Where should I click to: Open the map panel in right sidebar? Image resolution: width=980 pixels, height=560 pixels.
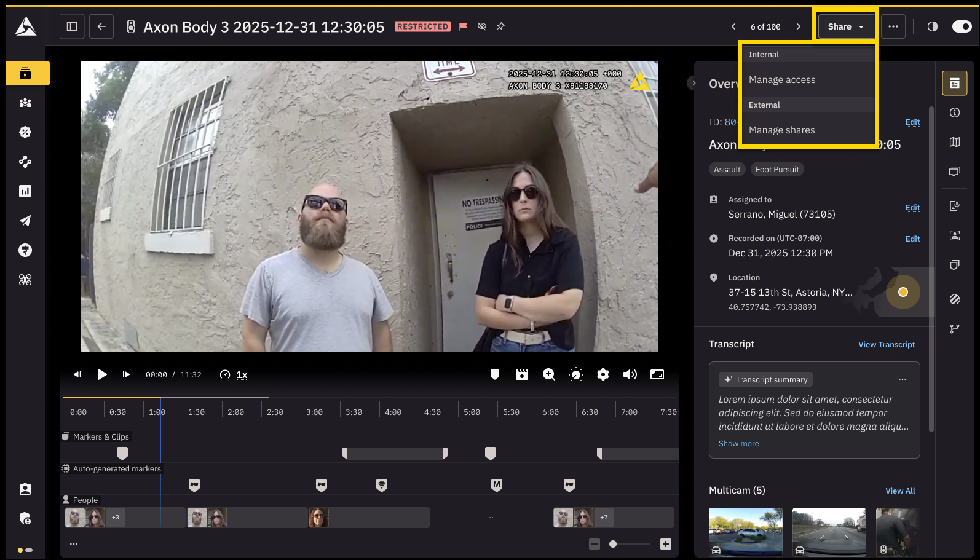point(954,142)
